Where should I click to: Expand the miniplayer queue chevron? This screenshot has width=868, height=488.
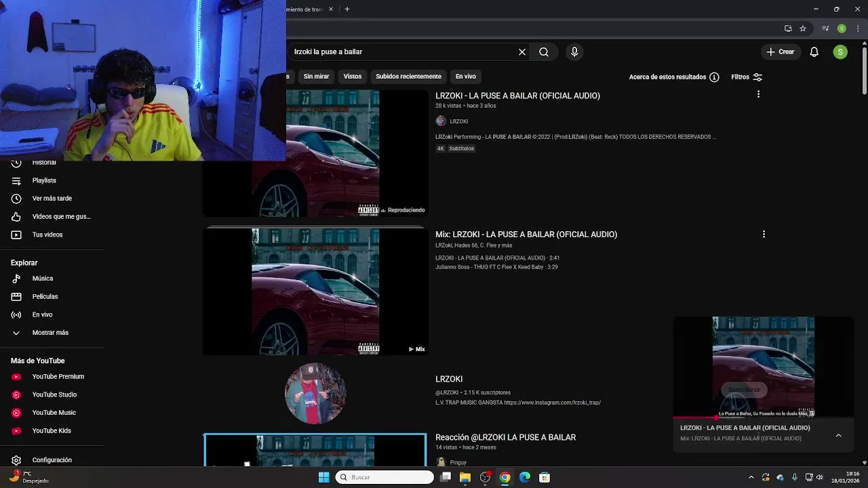click(838, 435)
